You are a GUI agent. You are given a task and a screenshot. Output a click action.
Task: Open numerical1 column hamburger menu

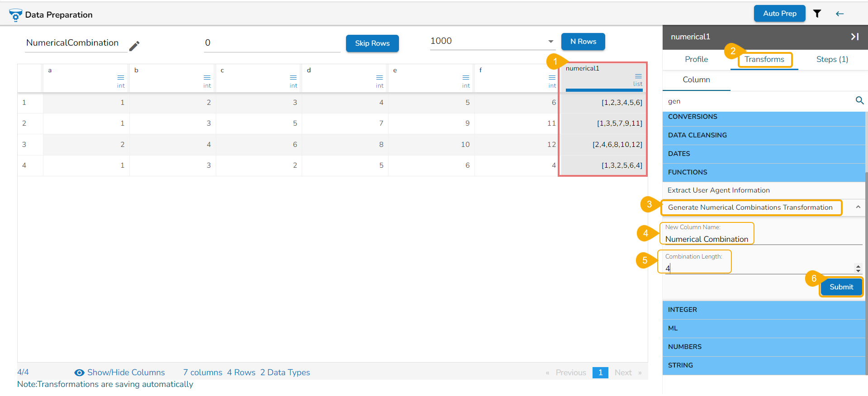click(638, 76)
